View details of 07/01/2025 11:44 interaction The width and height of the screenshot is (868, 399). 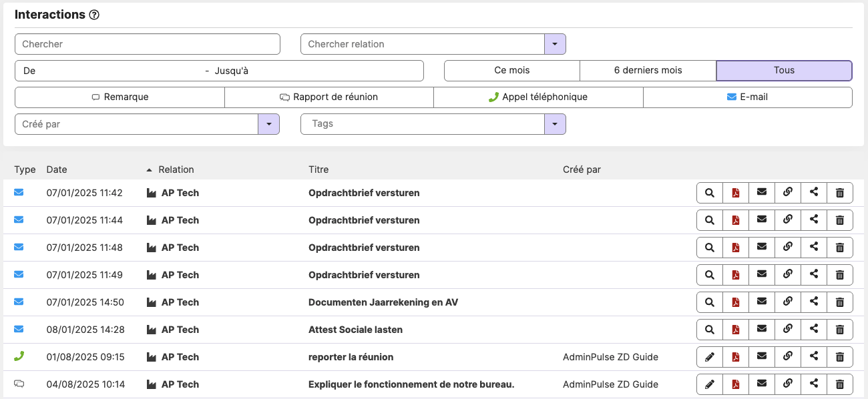pyautogui.click(x=710, y=220)
